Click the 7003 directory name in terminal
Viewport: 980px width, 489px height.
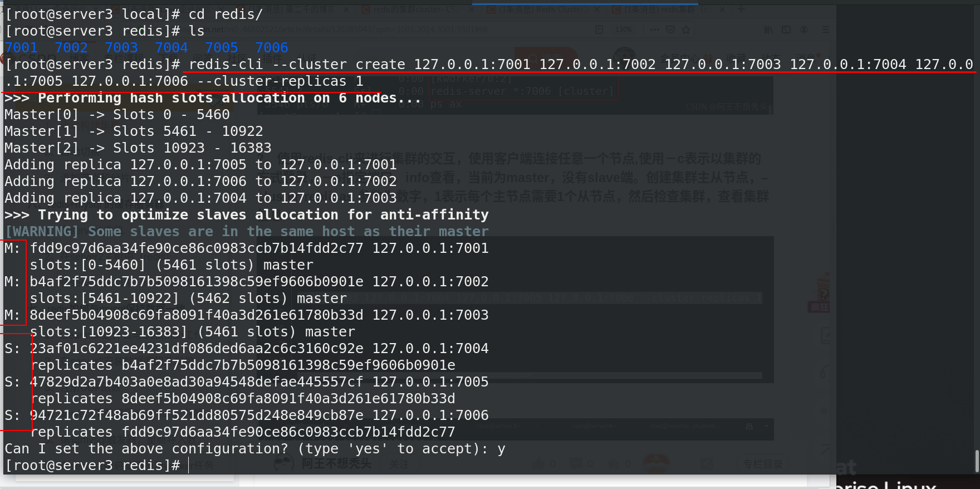(121, 48)
